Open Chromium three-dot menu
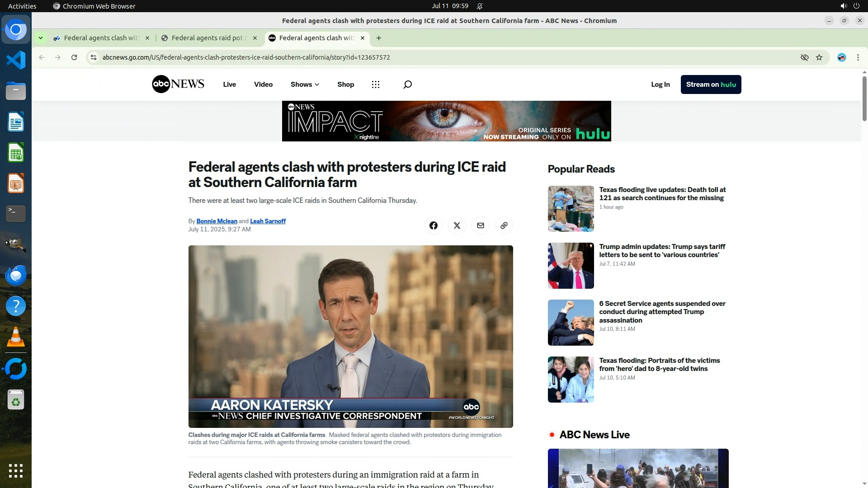868x488 pixels. click(858, 57)
